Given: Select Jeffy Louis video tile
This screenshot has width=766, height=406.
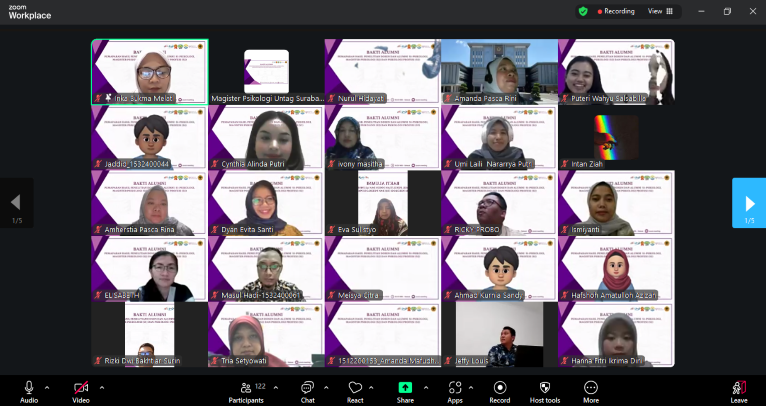Looking at the screenshot, I should (x=499, y=335).
